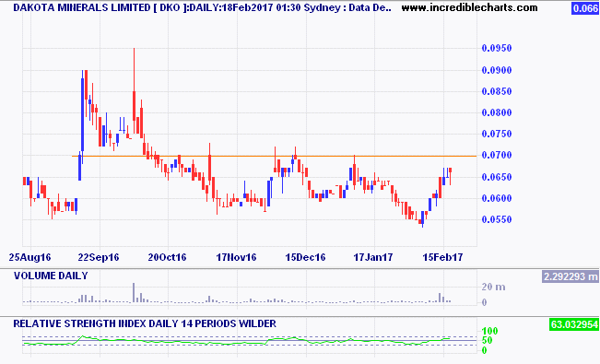
Task: Click the Volume Daily panel title
Action: coord(51,276)
